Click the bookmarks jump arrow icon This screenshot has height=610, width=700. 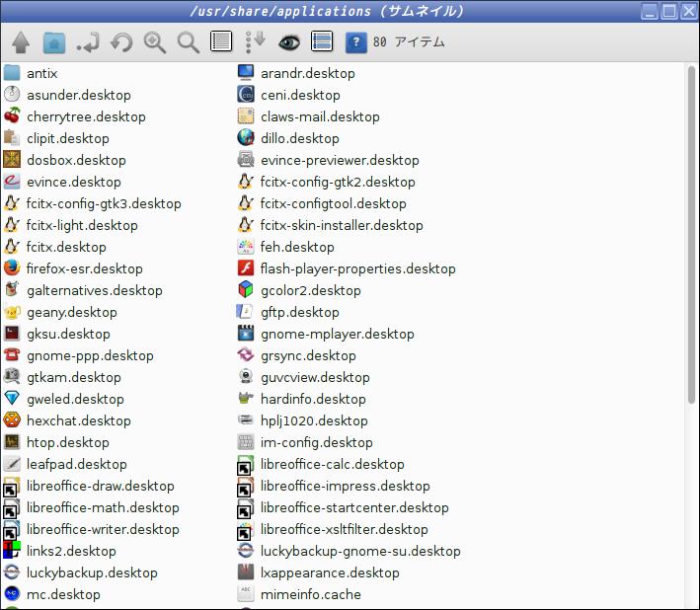point(88,42)
